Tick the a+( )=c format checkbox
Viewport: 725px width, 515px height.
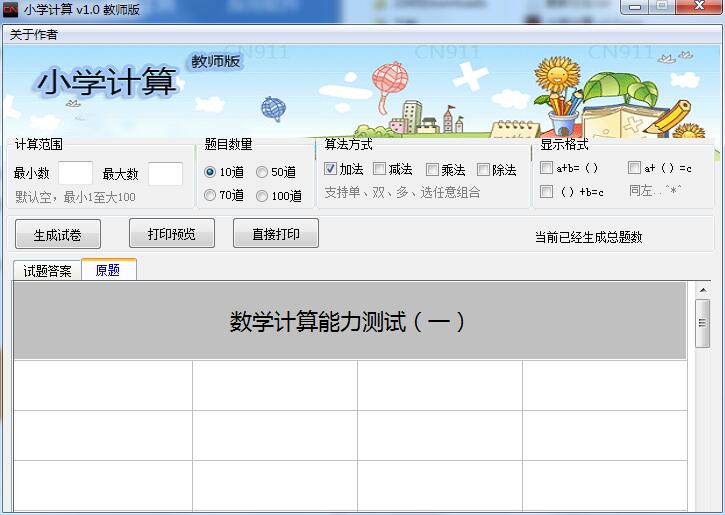[x=634, y=167]
